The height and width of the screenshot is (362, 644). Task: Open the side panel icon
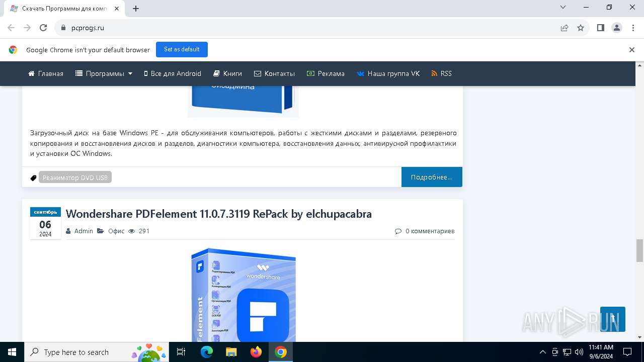tap(600, 28)
